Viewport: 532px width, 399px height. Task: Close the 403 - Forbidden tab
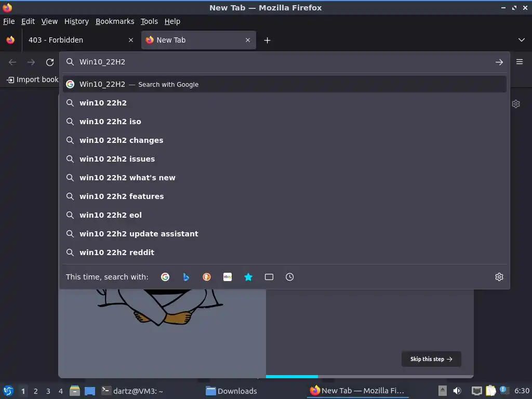(131, 40)
